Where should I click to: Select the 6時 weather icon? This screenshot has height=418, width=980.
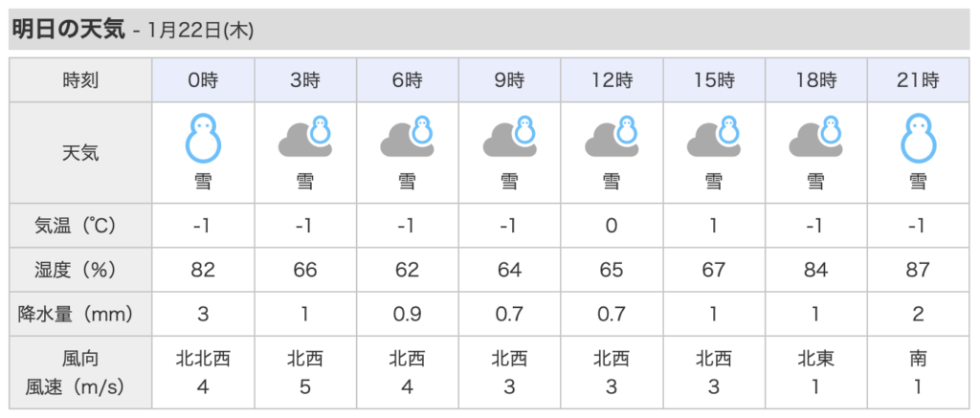tap(407, 138)
